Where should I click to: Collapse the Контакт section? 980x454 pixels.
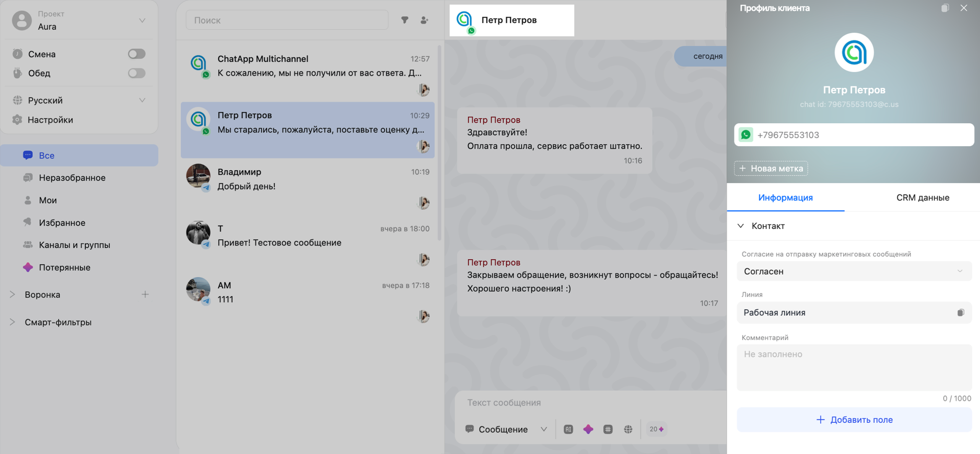[741, 226]
